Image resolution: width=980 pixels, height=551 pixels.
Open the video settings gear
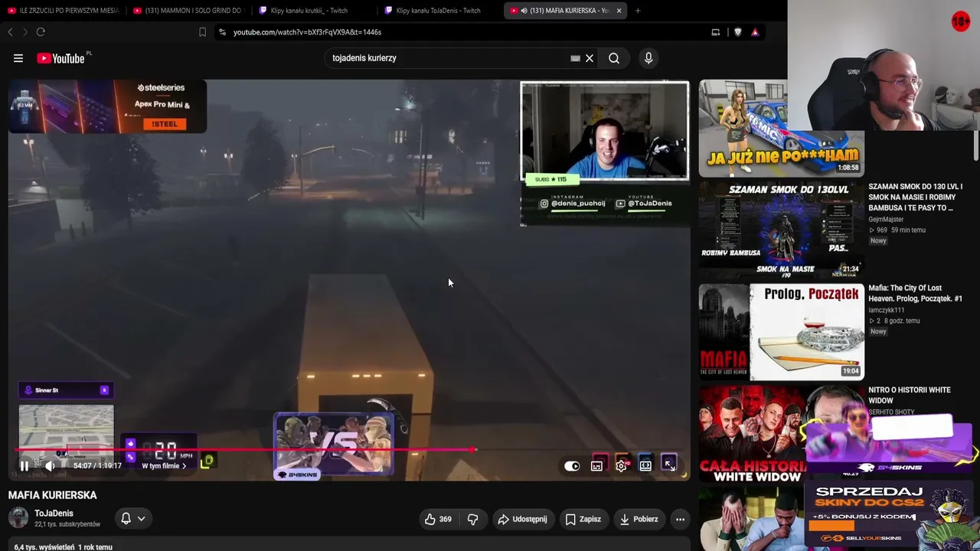621,465
